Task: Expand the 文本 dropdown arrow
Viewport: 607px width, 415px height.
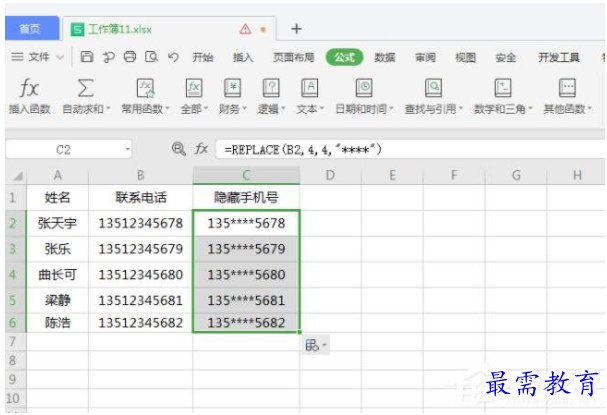Action: 322,109
